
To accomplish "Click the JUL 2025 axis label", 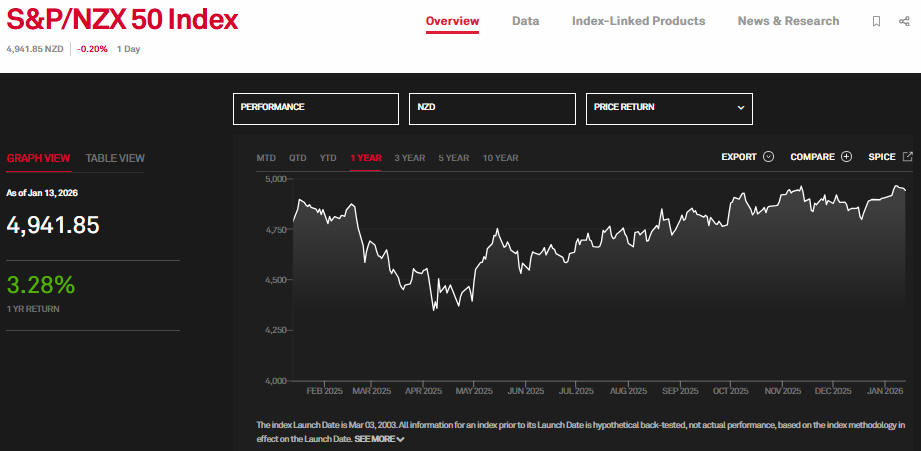I will click(x=576, y=391).
